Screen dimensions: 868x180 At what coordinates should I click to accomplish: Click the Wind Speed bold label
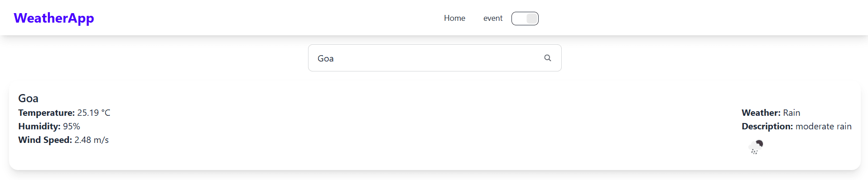45,140
